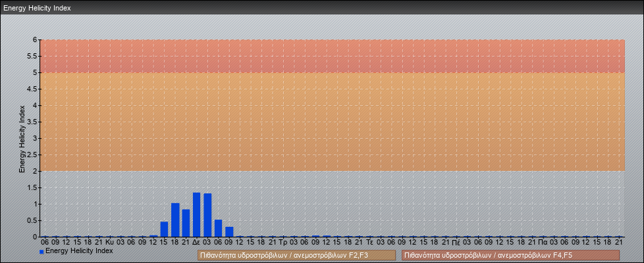This screenshot has width=644, height=263.
Task: Click the Τρ day label on x-axis
Action: [283, 242]
